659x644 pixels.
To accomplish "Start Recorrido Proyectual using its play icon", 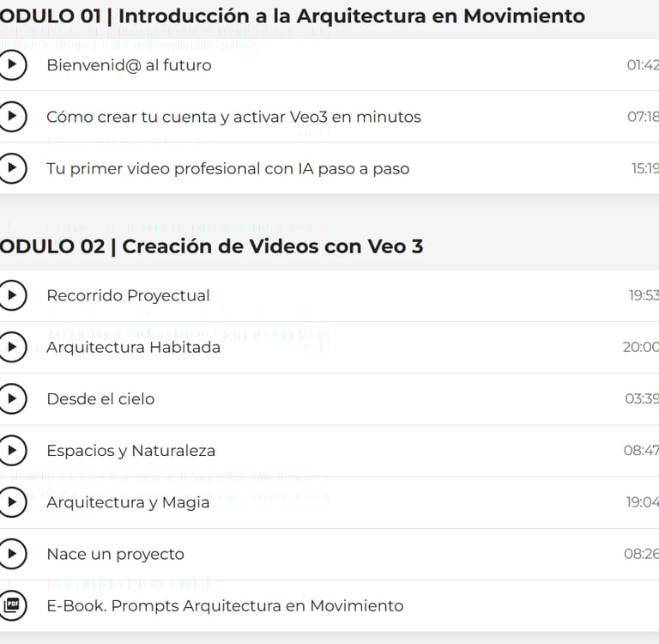I will tap(12, 295).
